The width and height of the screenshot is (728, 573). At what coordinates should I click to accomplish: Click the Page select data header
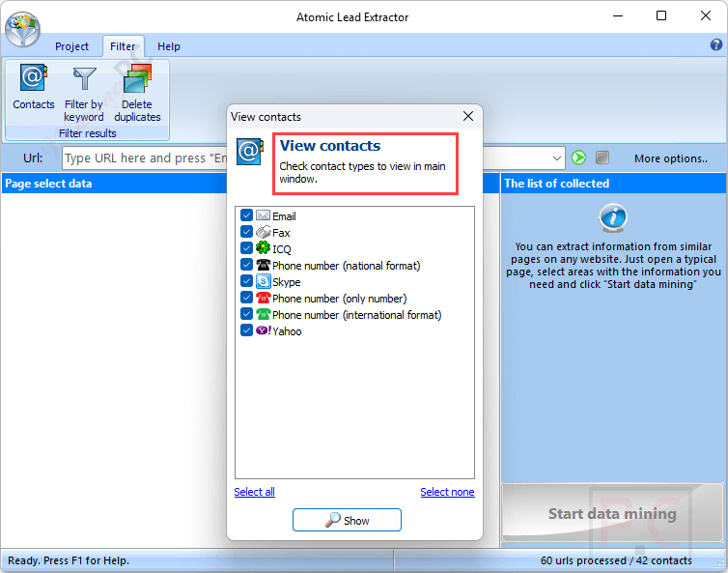[48, 184]
